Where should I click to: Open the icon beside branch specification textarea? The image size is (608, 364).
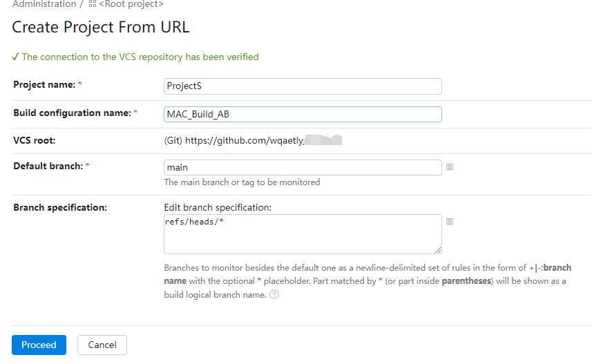(450, 222)
